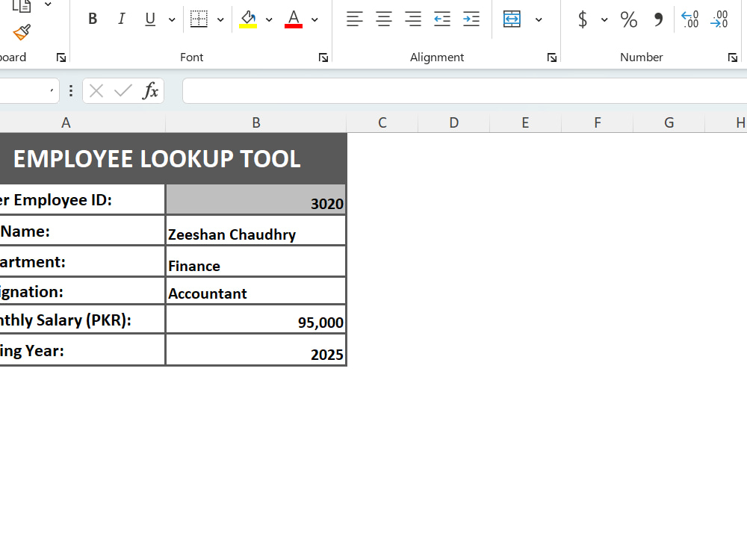This screenshot has width=747, height=560.
Task: Apply the red Font Color
Action: point(294,19)
